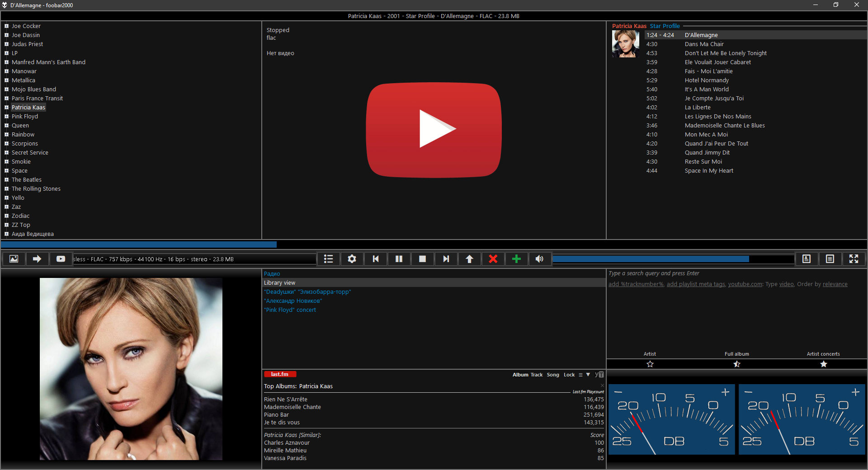Open preferences via the gear icon

tap(352, 259)
